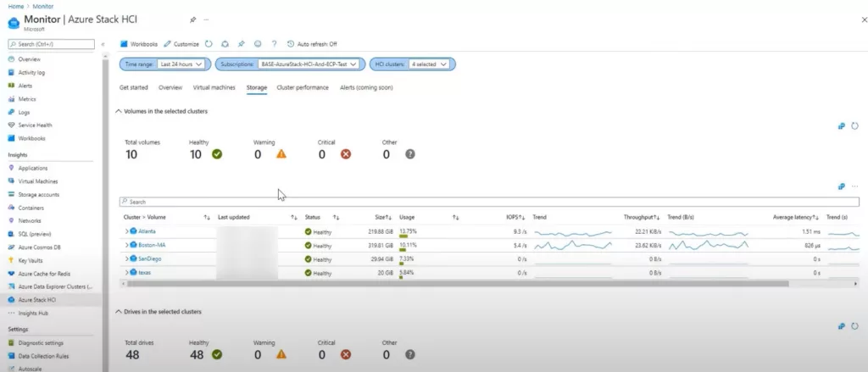The width and height of the screenshot is (868, 372).
Task: Open Alerts in the left menu
Action: click(25, 86)
